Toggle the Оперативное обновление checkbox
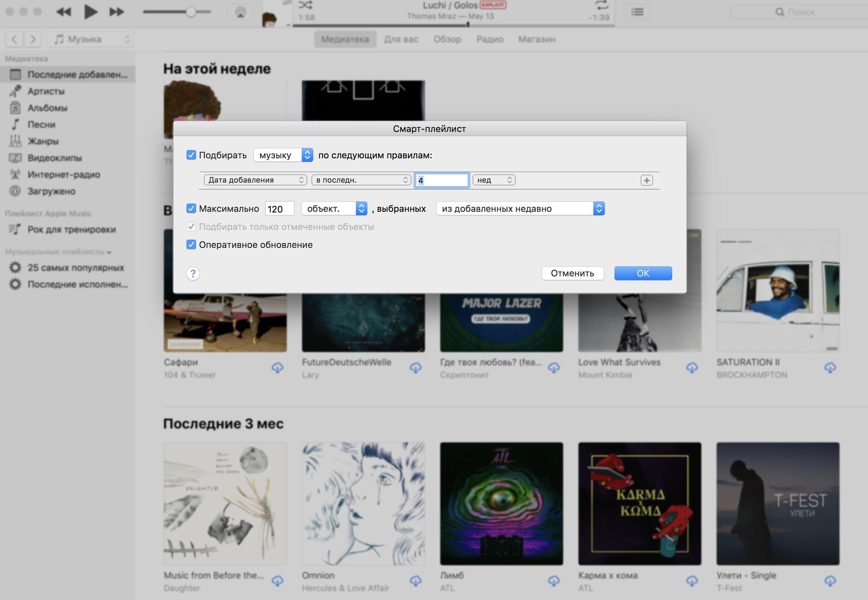This screenshot has height=600, width=868. pos(191,244)
